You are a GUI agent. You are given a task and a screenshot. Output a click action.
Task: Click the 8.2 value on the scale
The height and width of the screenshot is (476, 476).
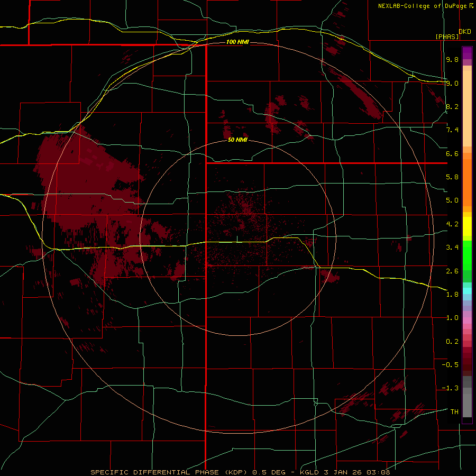pyautogui.click(x=452, y=106)
